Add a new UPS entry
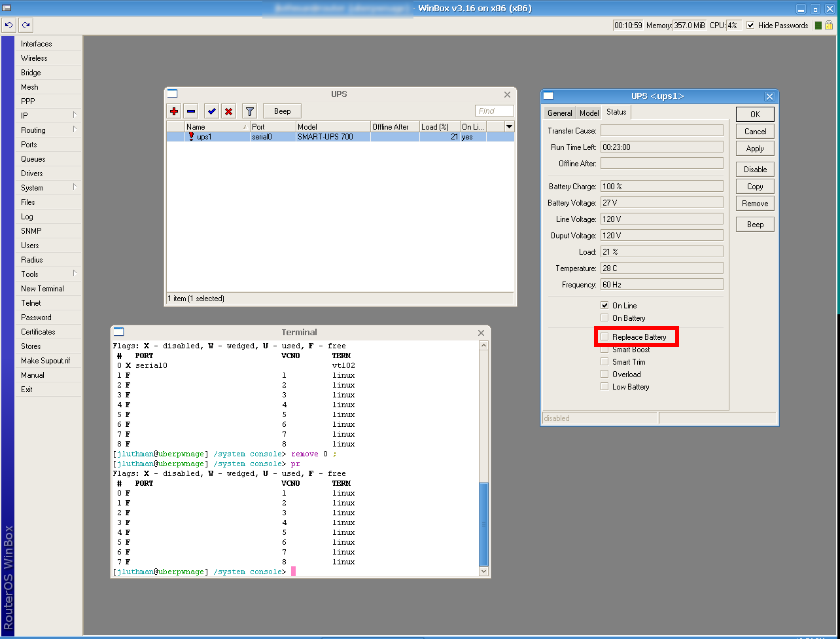 click(x=174, y=111)
